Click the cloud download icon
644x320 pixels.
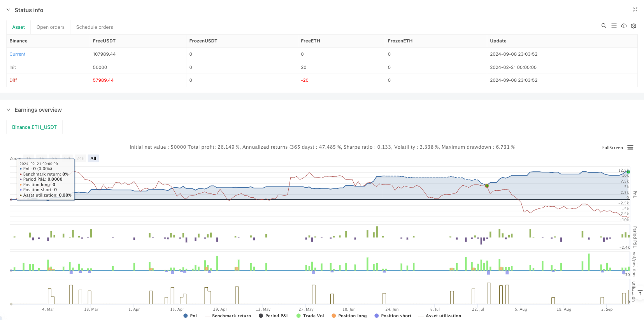(624, 26)
